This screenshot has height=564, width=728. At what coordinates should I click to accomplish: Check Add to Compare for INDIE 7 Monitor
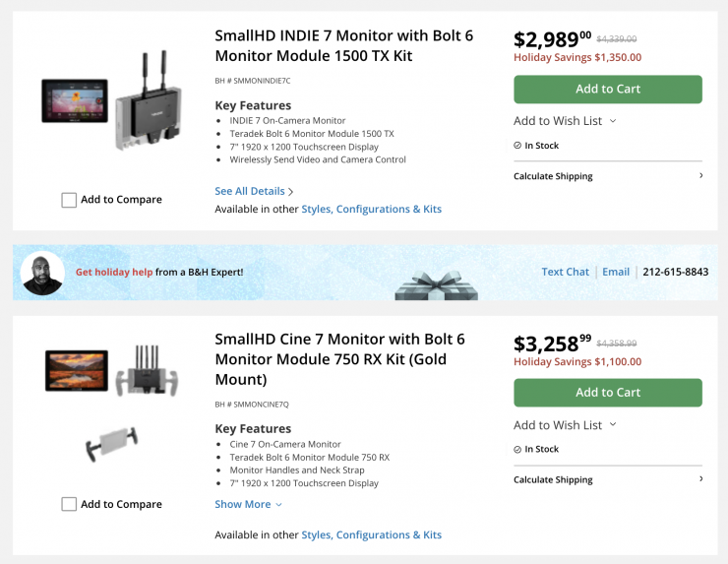click(69, 200)
